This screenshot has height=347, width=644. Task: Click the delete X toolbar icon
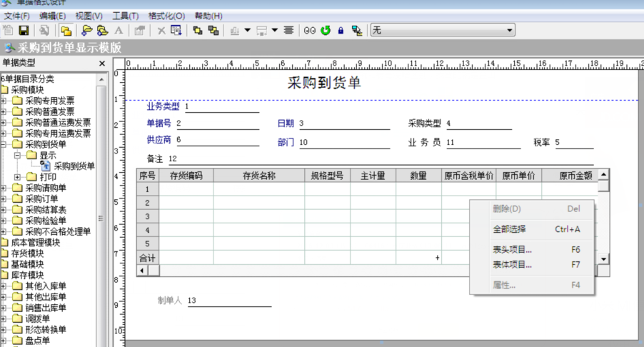(161, 31)
